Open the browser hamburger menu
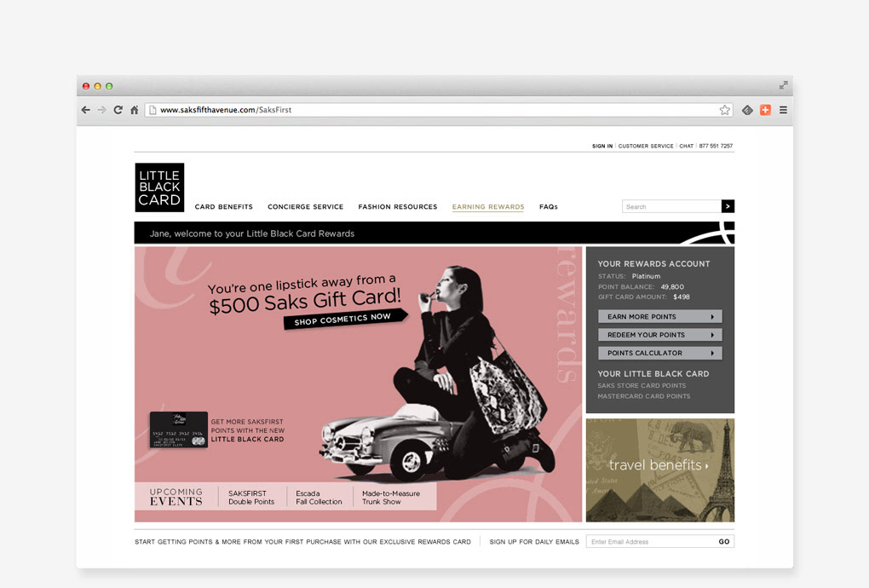The width and height of the screenshot is (869, 588). pos(783,110)
